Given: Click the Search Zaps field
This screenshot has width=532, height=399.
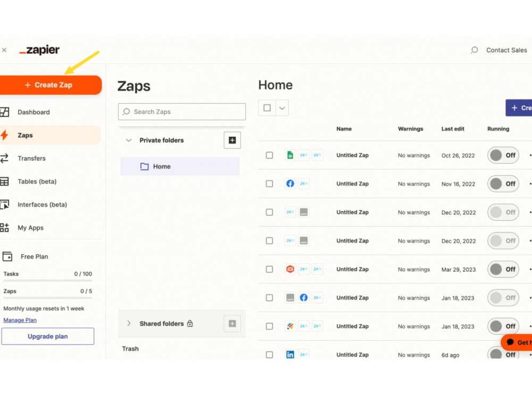Looking at the screenshot, I should point(182,112).
